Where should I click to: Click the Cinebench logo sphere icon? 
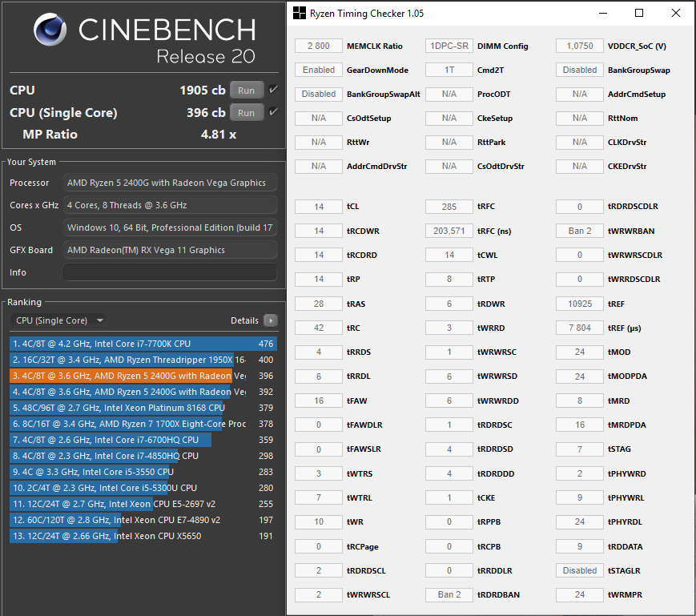(x=50, y=30)
